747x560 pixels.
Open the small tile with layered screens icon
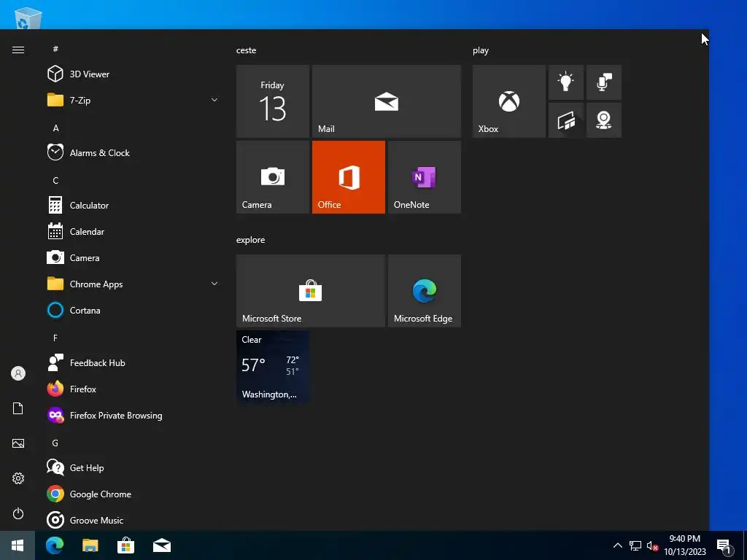coord(566,120)
